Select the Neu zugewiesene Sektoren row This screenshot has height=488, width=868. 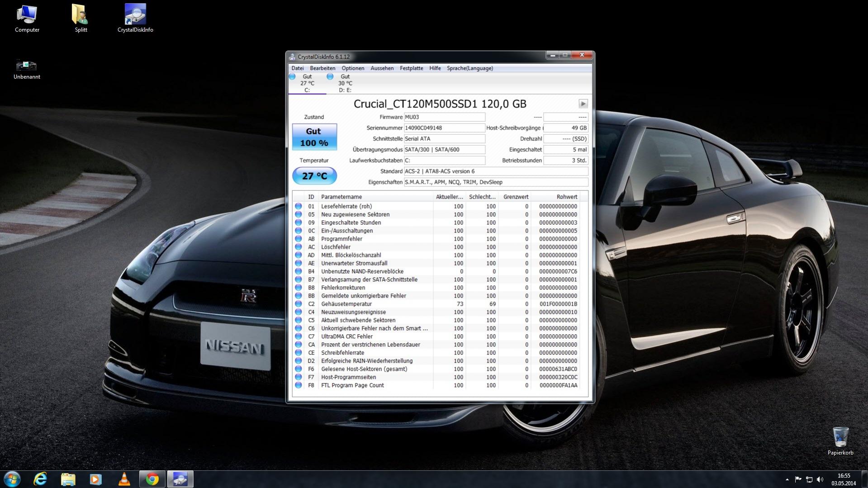(x=436, y=214)
